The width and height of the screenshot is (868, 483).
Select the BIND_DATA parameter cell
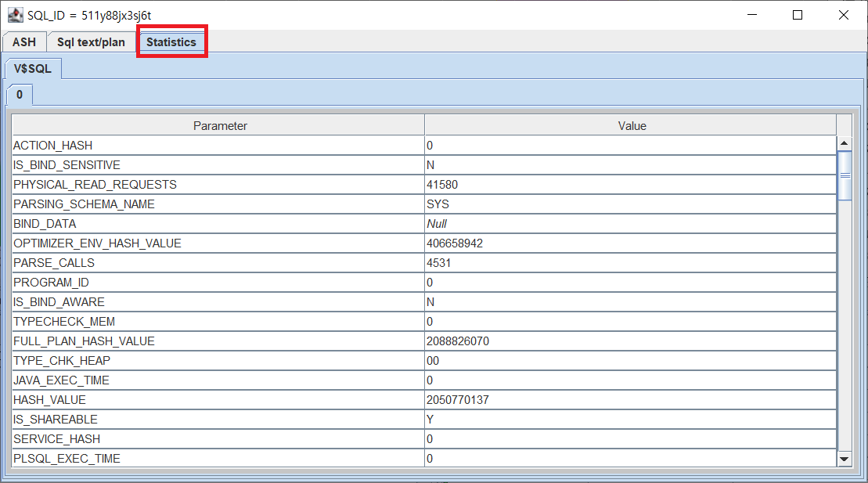point(218,224)
